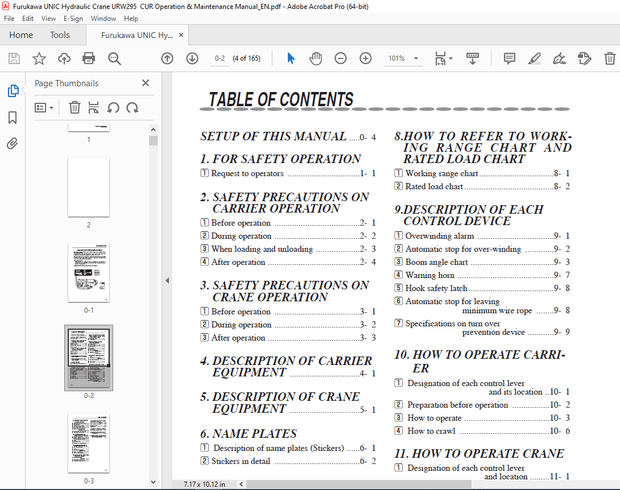Click thumbnails scrollbar down arrow

click(x=153, y=482)
